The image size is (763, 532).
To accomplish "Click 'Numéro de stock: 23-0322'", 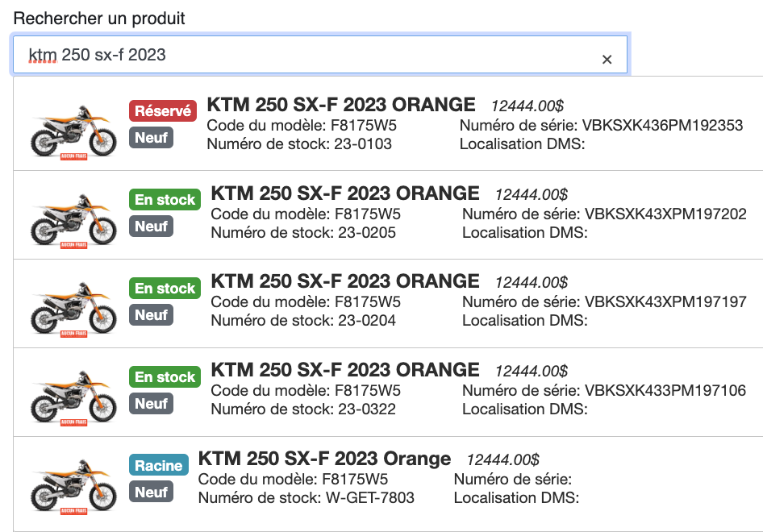I will click(303, 409).
